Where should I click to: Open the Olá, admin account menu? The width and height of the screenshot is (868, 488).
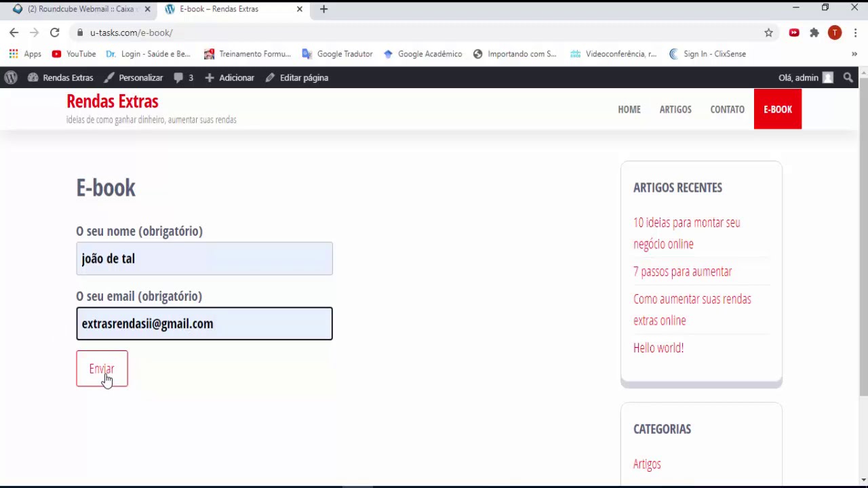click(806, 78)
